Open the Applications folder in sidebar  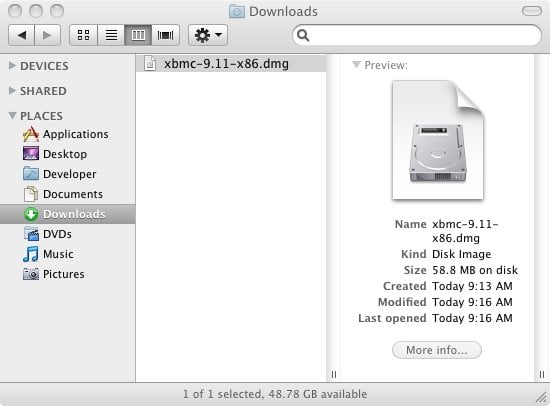pos(66,134)
